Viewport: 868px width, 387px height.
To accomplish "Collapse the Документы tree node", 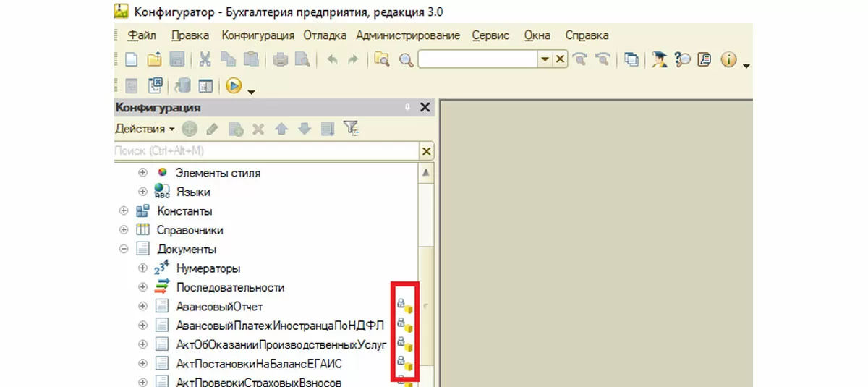I will click(124, 249).
